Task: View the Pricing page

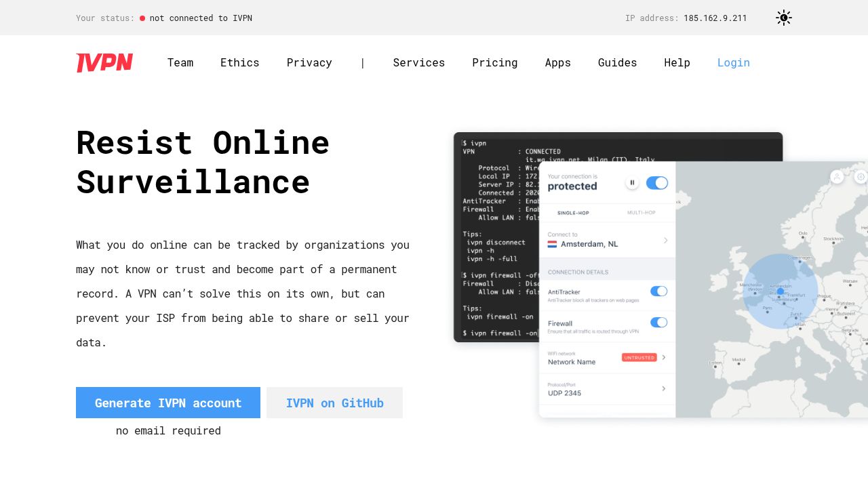Action: click(495, 62)
